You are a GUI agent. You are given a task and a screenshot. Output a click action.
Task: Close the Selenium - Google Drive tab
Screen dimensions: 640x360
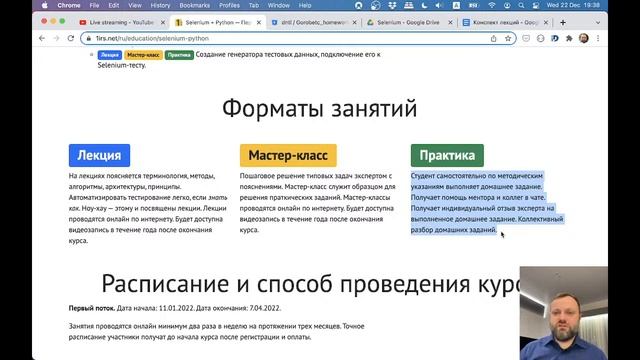[450, 22]
